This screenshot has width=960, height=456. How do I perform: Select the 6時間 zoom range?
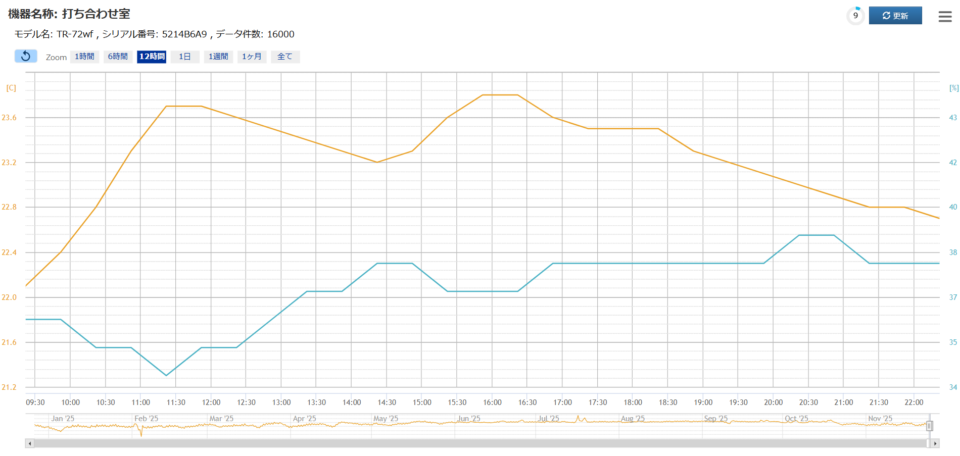[x=118, y=57]
